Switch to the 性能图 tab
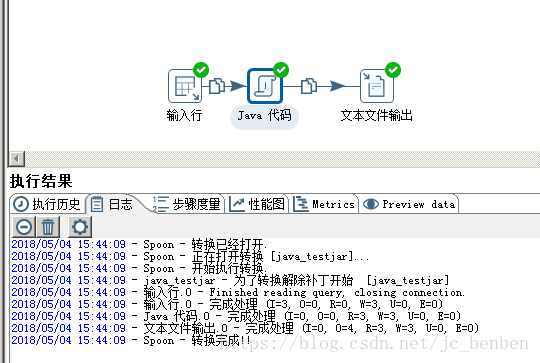Image resolution: width=540 pixels, height=363 pixels. point(257,204)
